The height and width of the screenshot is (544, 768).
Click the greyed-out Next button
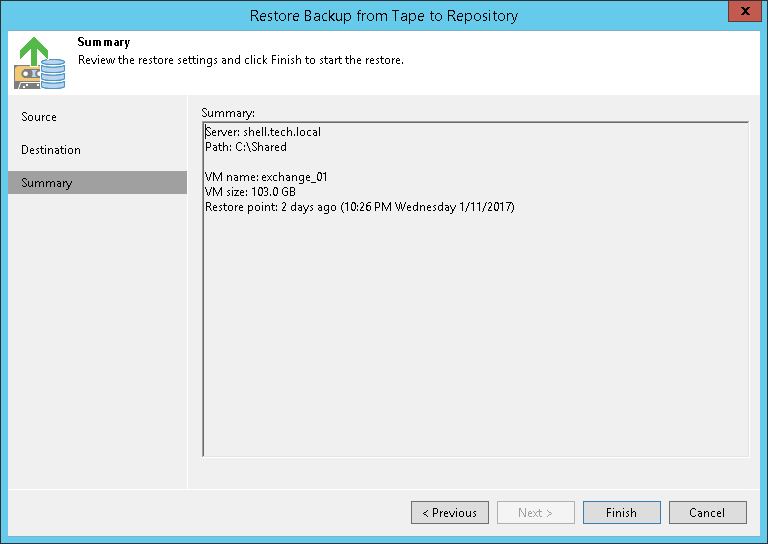pos(535,513)
